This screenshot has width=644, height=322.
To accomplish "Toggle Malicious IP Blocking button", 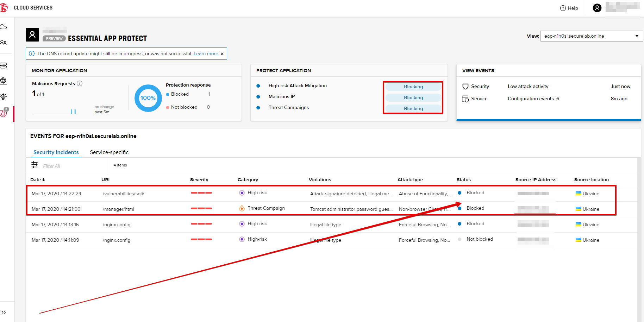I will click(x=413, y=97).
